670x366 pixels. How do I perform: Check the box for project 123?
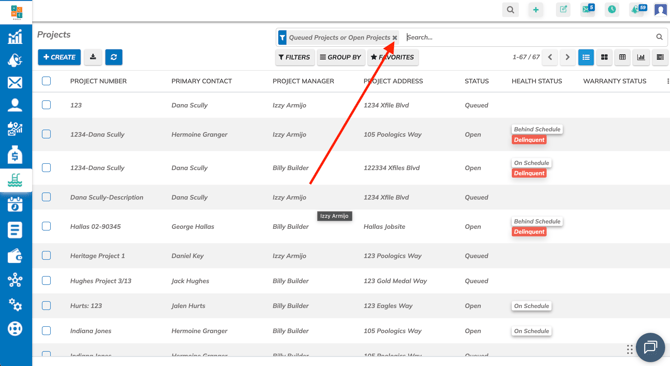click(46, 105)
